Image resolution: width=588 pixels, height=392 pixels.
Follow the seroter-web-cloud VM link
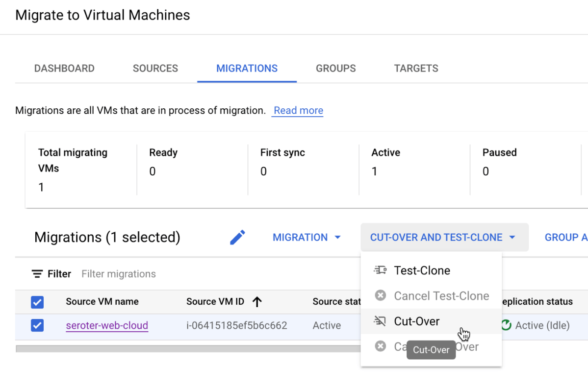(x=107, y=325)
